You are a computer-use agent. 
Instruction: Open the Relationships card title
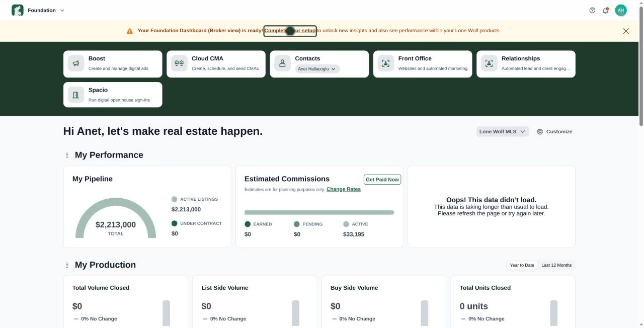click(521, 58)
